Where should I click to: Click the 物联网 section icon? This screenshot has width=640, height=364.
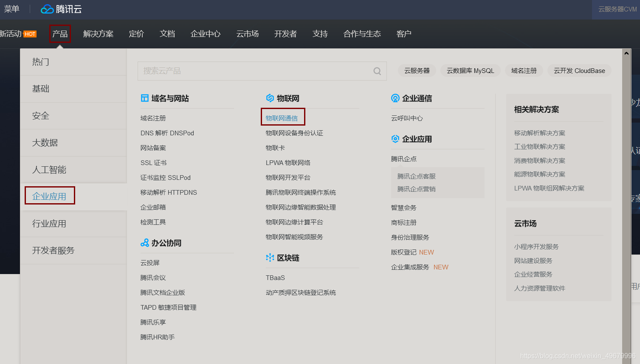click(x=270, y=98)
